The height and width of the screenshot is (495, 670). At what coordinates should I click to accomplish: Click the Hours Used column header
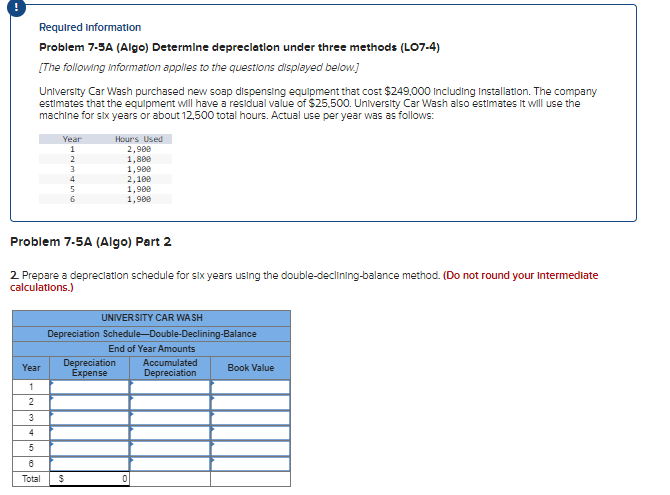tap(139, 139)
